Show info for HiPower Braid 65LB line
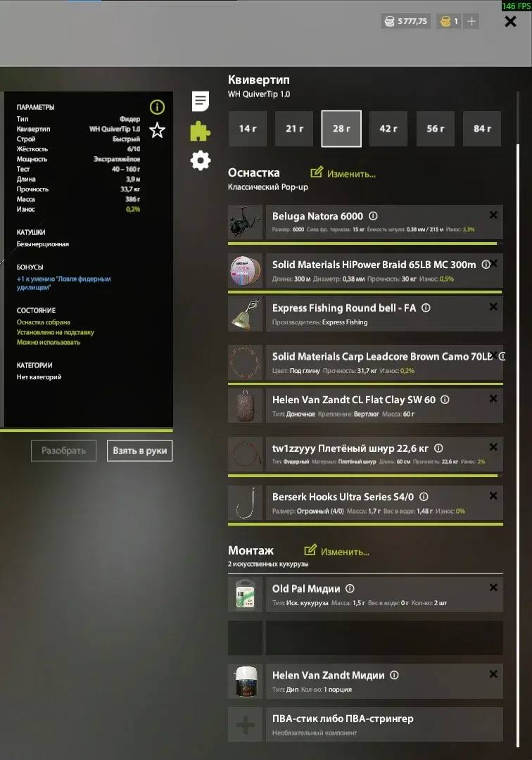This screenshot has width=532, height=760. click(486, 265)
